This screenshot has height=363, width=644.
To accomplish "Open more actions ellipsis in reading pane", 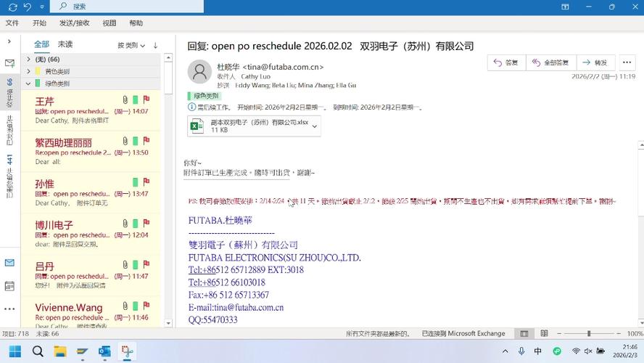I will [x=627, y=62].
